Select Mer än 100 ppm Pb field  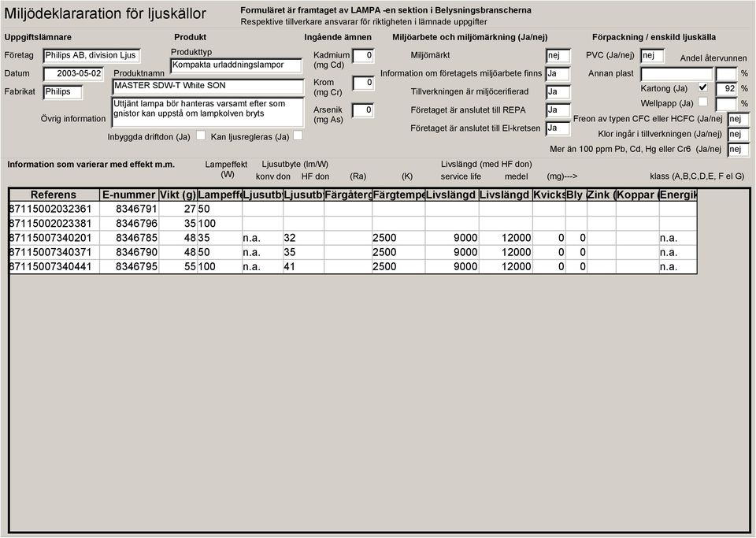[739, 150]
